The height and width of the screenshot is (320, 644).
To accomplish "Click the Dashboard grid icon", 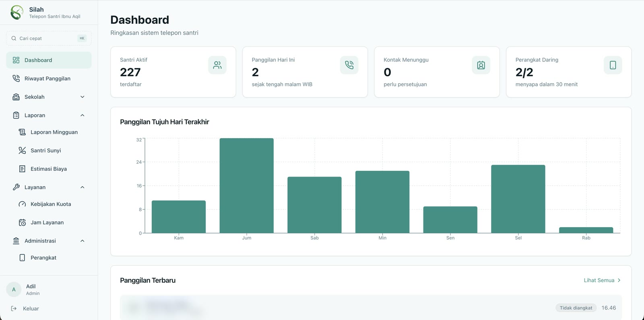I will pyautogui.click(x=16, y=60).
